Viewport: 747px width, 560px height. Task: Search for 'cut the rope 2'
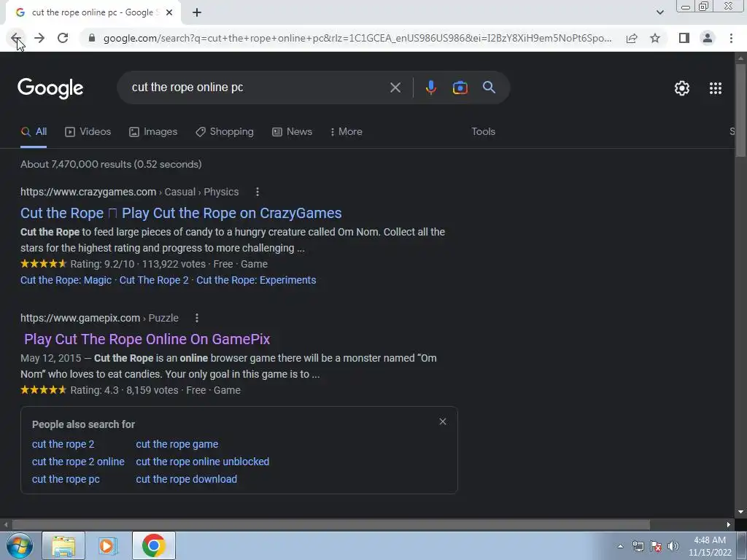[x=63, y=444]
